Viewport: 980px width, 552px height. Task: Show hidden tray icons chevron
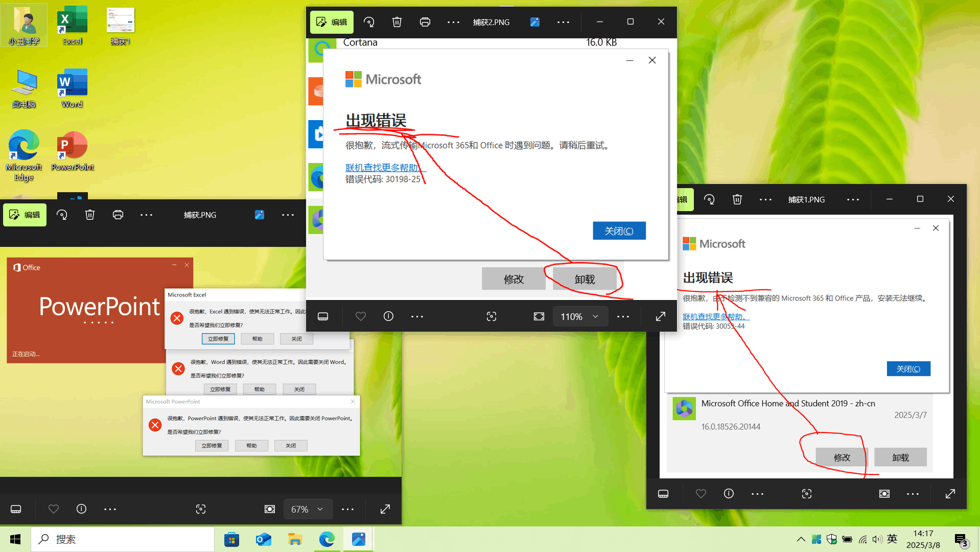click(801, 539)
